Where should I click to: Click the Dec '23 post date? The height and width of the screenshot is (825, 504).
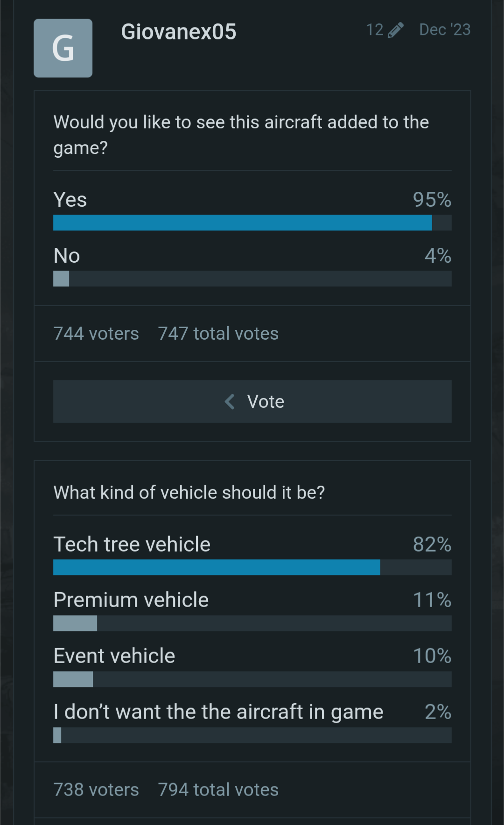point(444,30)
